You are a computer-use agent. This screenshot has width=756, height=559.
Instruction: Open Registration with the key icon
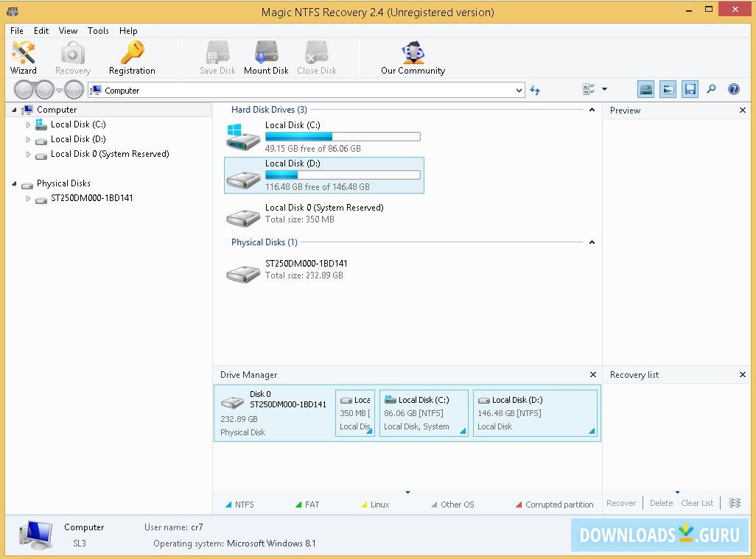[132, 57]
